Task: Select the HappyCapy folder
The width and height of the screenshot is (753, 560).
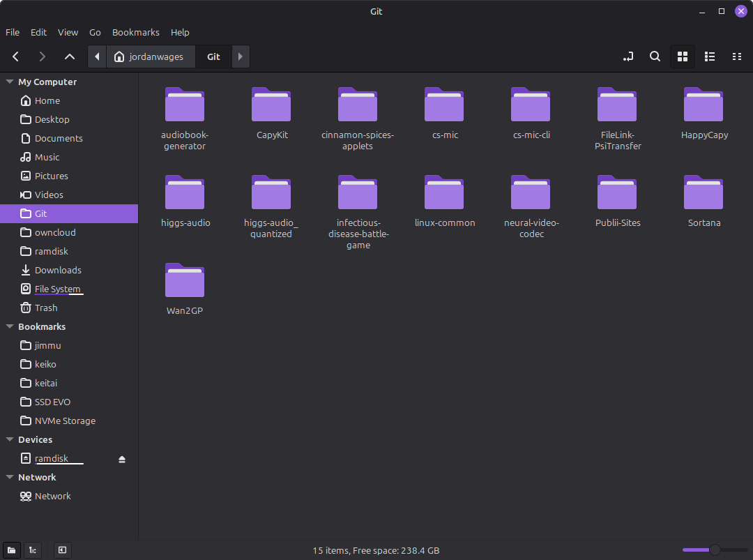Action: tap(703, 114)
